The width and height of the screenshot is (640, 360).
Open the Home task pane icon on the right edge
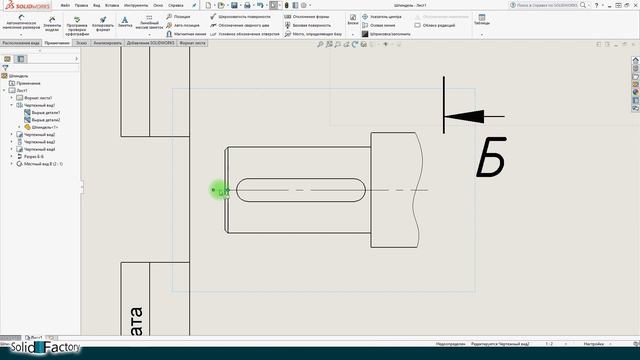coord(636,60)
